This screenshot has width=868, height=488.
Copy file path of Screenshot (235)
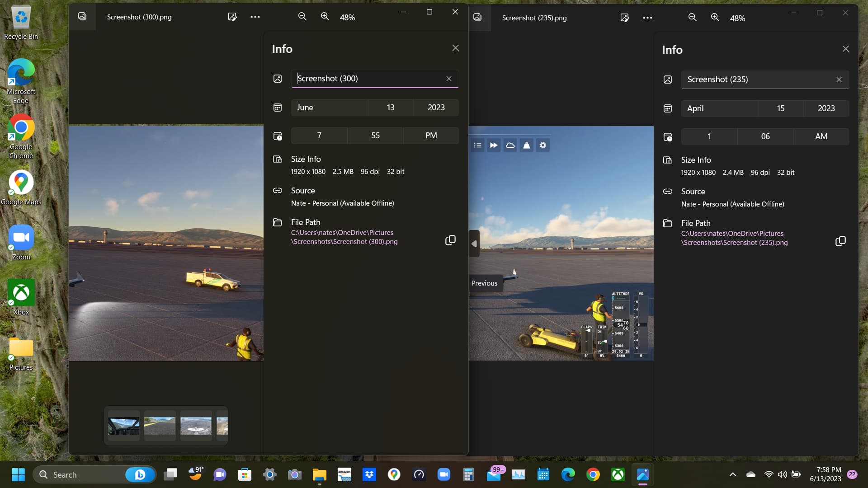click(840, 241)
